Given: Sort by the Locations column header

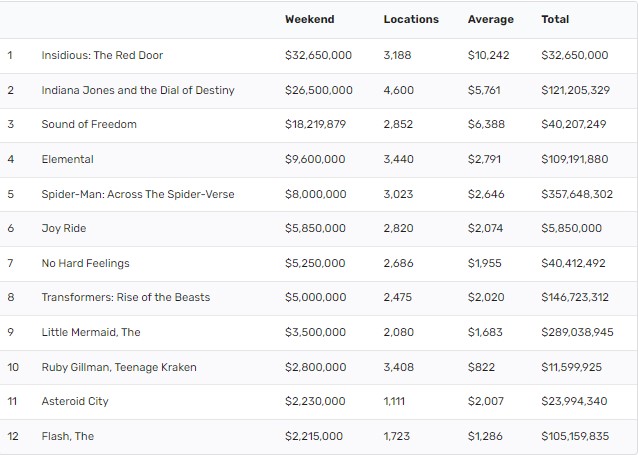Looking at the screenshot, I should point(410,19).
